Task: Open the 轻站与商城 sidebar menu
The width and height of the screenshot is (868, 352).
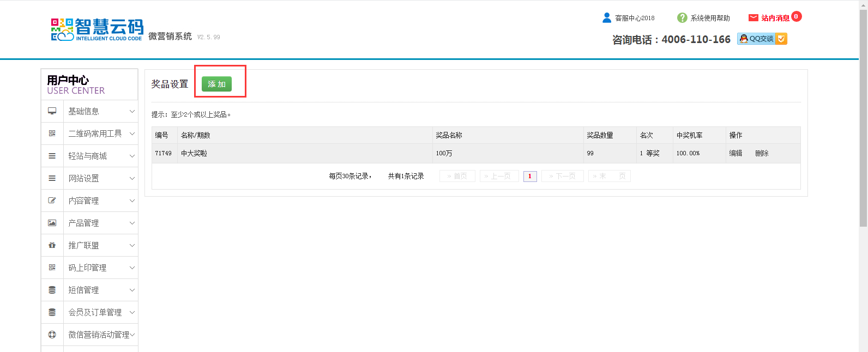Action: 87,156
